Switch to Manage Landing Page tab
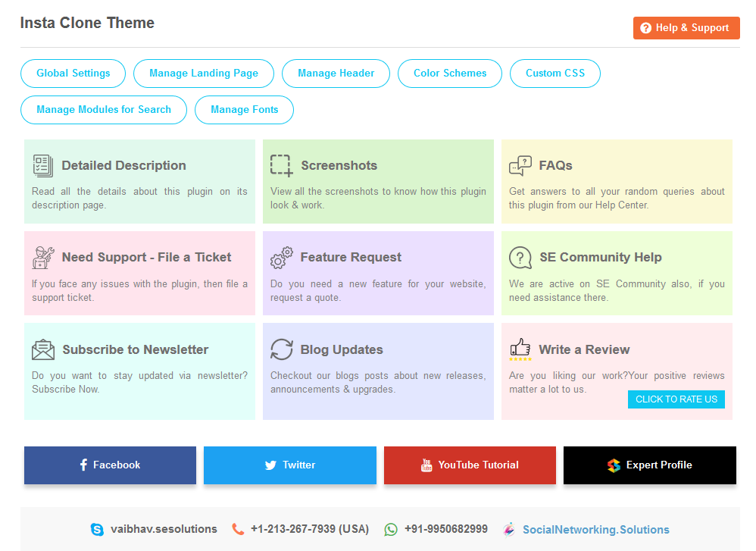Viewport: 756px width, 551px height. tap(203, 74)
